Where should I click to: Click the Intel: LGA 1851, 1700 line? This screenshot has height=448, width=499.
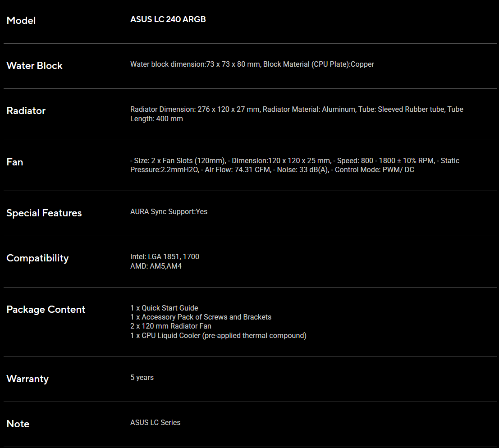(x=165, y=257)
